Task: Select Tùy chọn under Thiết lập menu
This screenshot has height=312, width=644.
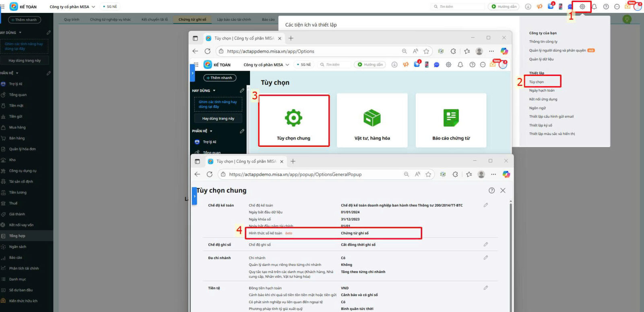Action: [537, 82]
